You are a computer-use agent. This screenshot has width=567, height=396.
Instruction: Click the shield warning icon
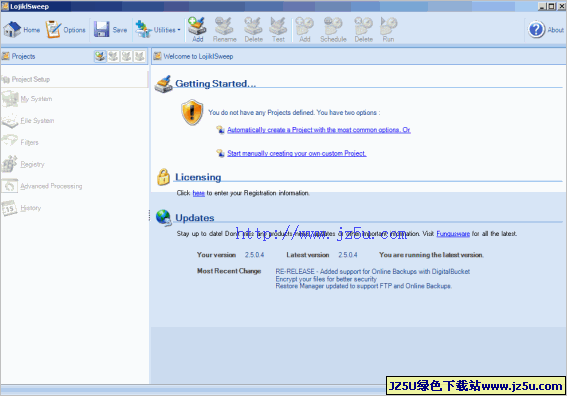(x=192, y=112)
